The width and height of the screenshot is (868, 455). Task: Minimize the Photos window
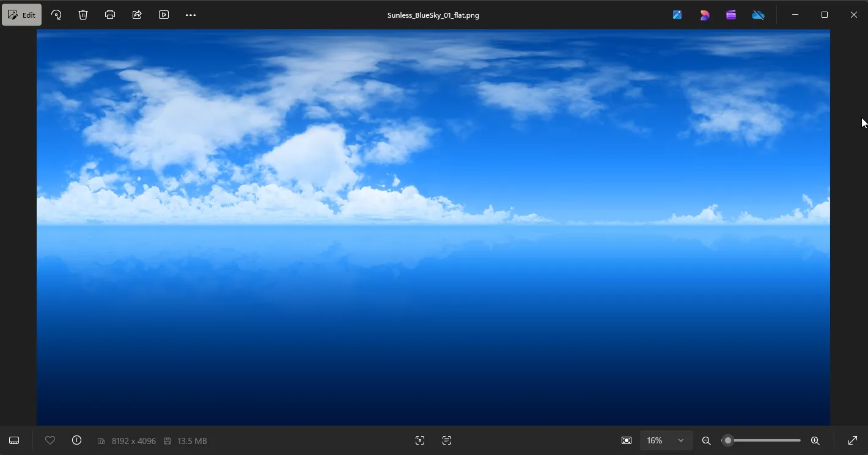coord(795,15)
